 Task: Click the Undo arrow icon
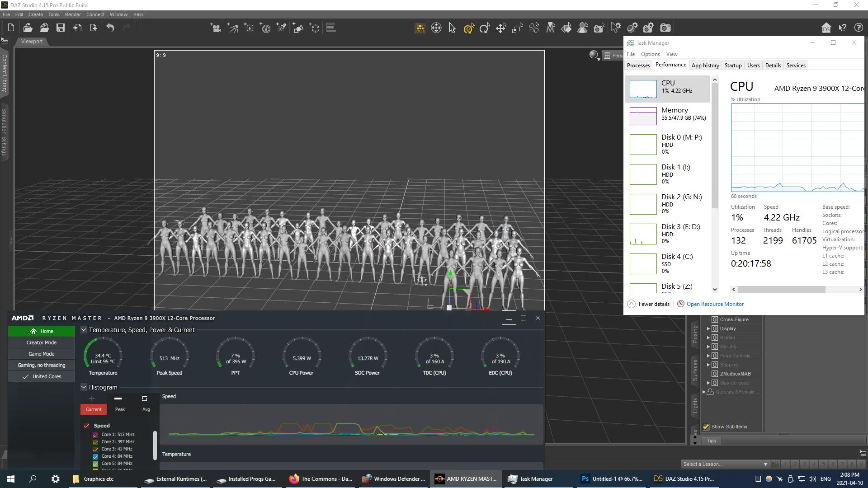click(x=110, y=28)
